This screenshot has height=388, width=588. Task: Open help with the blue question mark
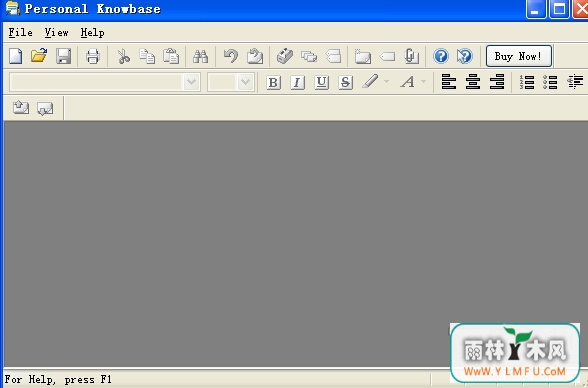(x=441, y=56)
